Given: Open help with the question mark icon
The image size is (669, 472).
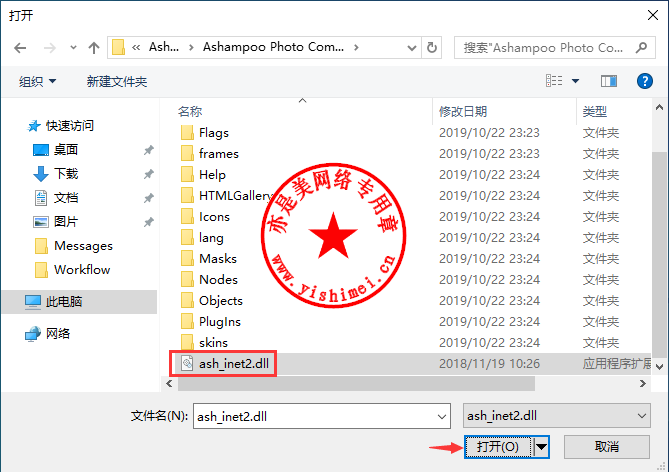Looking at the screenshot, I should tap(645, 81).
